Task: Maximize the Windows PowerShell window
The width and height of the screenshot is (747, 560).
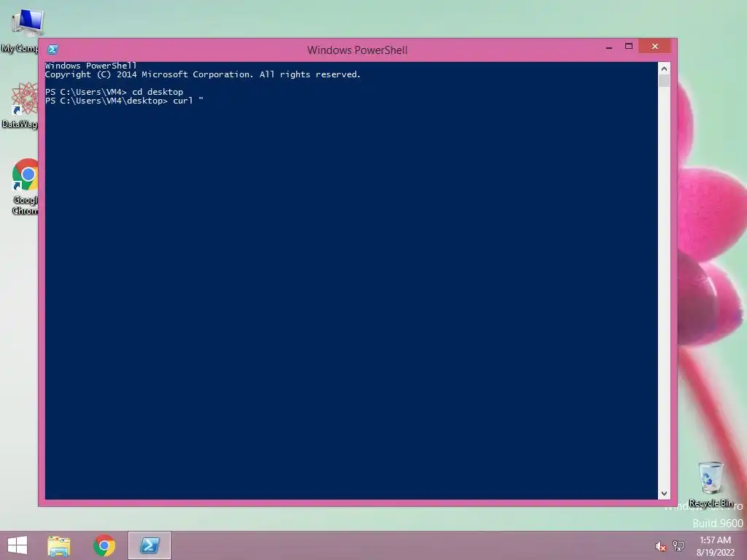Action: click(x=628, y=46)
